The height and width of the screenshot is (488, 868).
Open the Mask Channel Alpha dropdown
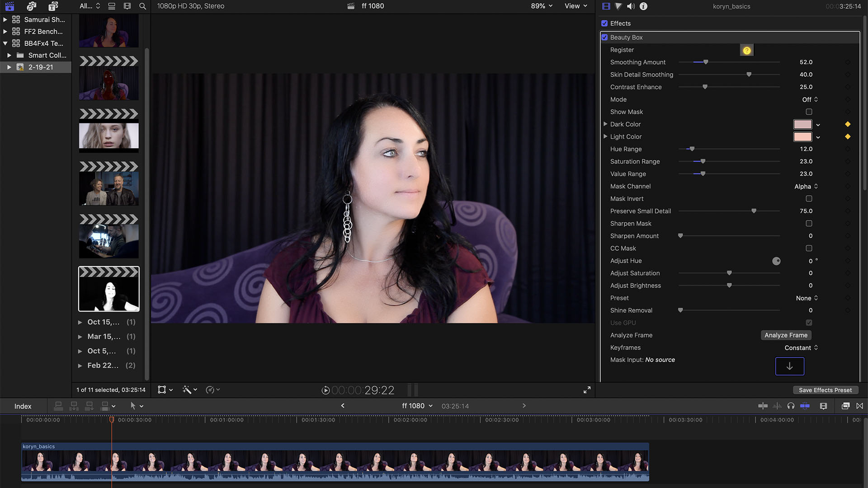[x=806, y=186]
